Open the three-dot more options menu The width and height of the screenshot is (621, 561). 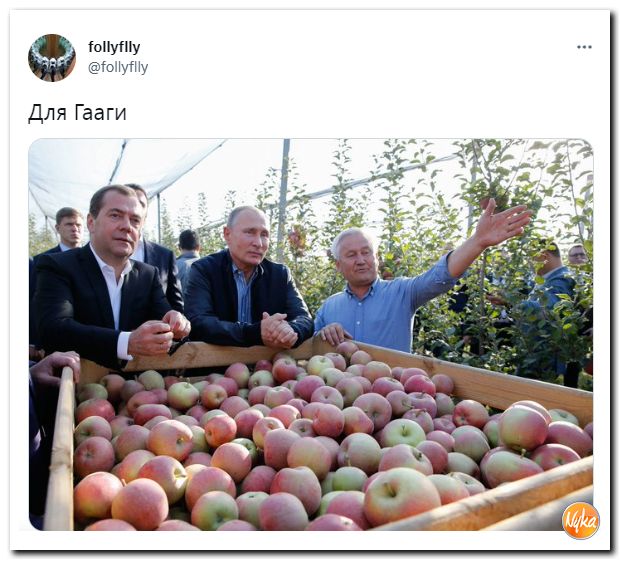pos(584,47)
